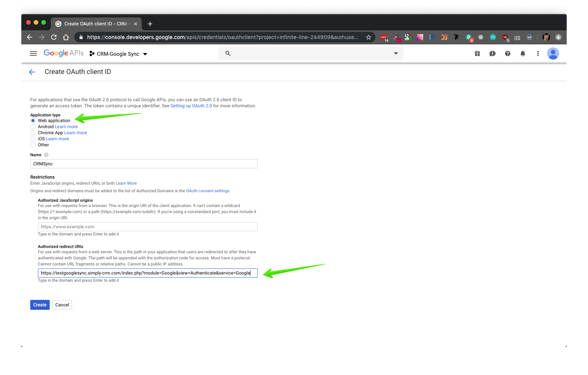The height and width of the screenshot is (375, 588).
Task: Open the help question mark icon
Action: coord(508,53)
